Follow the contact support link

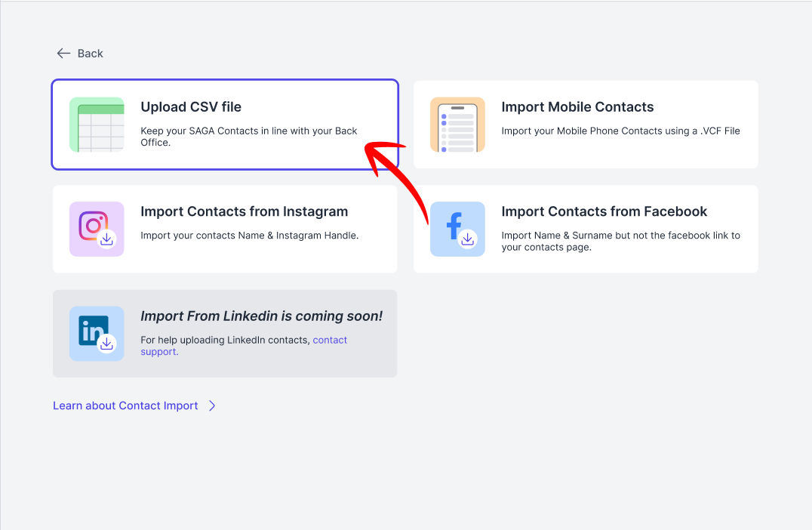coord(244,346)
